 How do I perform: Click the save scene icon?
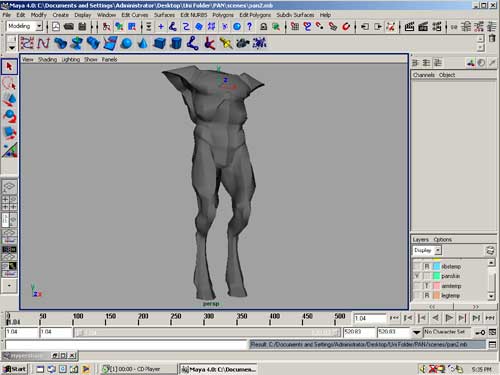[x=82, y=26]
